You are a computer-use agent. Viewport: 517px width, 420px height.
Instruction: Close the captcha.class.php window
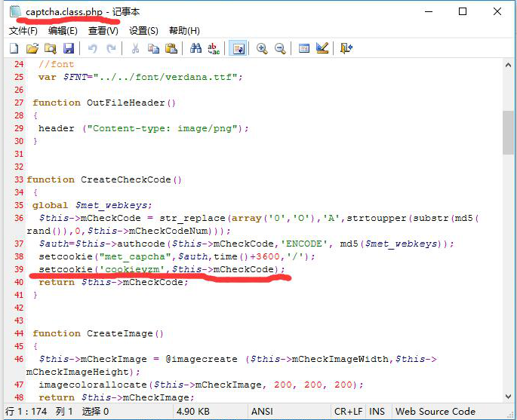497,11
